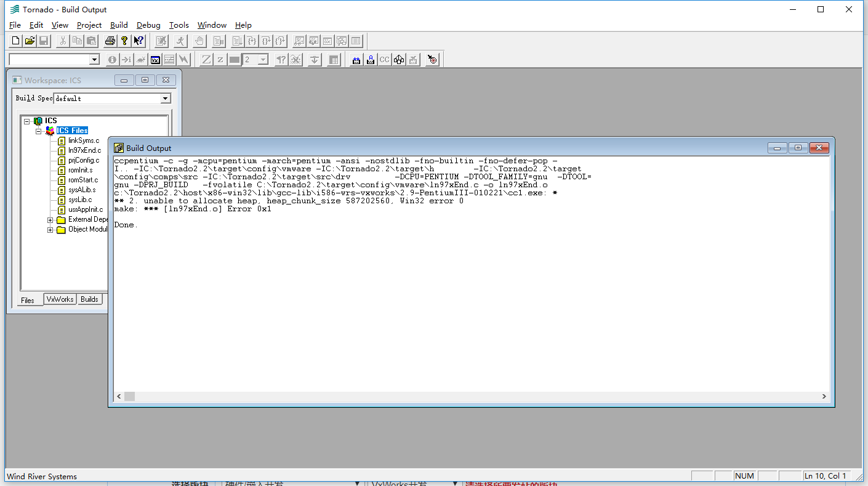This screenshot has width=868, height=486.
Task: Click the small z toolbar icon
Action: coord(220,60)
